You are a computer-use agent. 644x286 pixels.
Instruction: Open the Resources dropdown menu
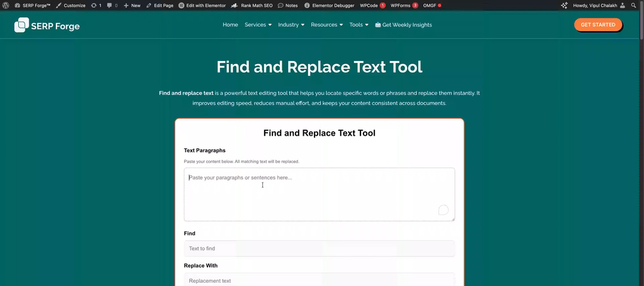[x=326, y=25]
